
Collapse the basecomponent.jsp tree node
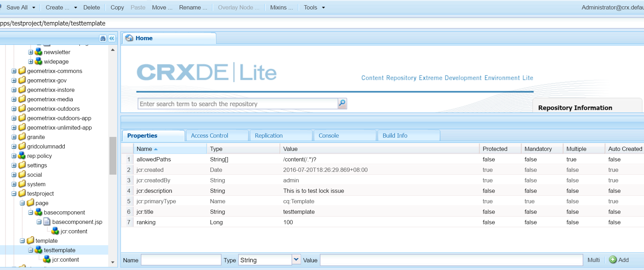point(39,222)
